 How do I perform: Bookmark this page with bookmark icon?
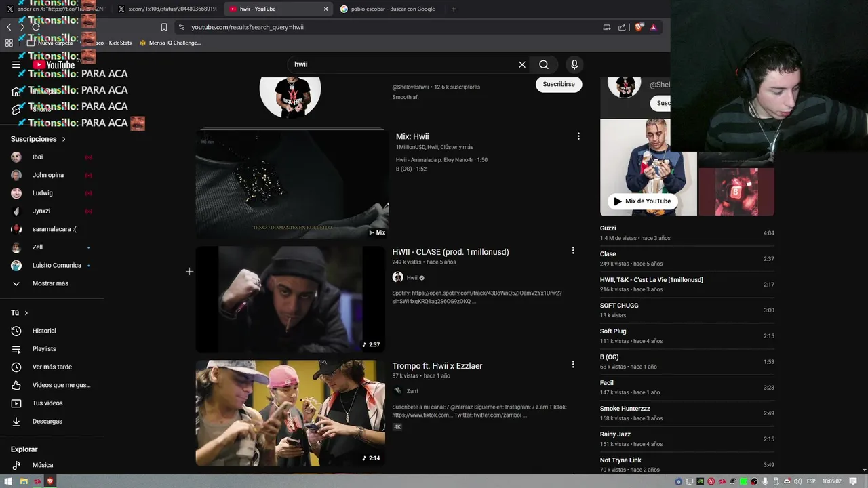coord(164,27)
